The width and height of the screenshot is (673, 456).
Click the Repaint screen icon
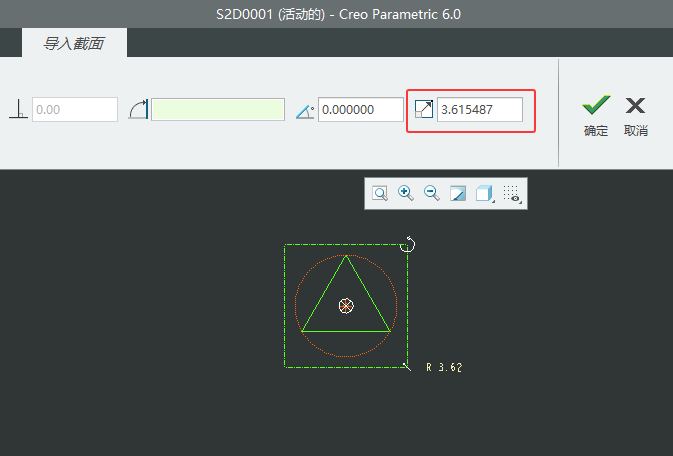point(458,193)
